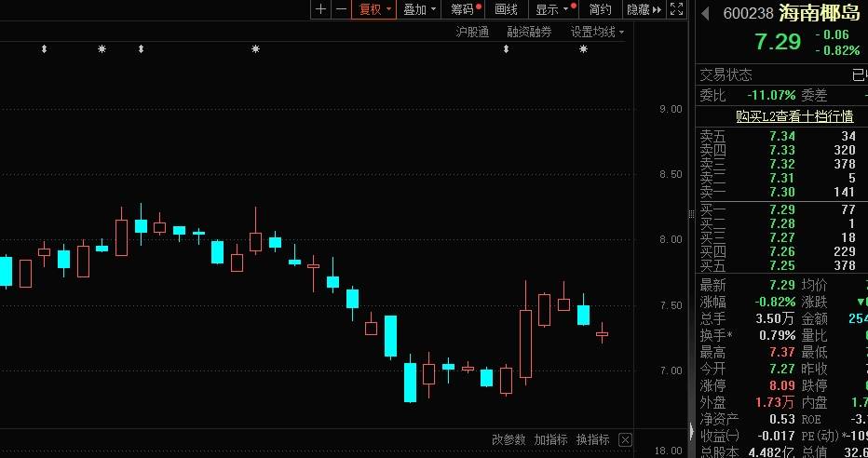Select the 画线 drawing tool

pyautogui.click(x=506, y=9)
